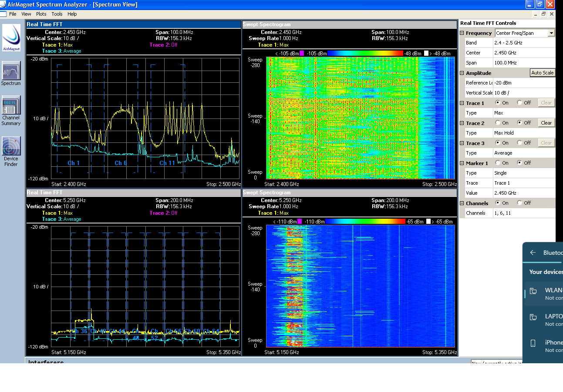Click the white > -48 dBm legend swatch
The height and width of the screenshot is (392, 563).
(x=426, y=53)
